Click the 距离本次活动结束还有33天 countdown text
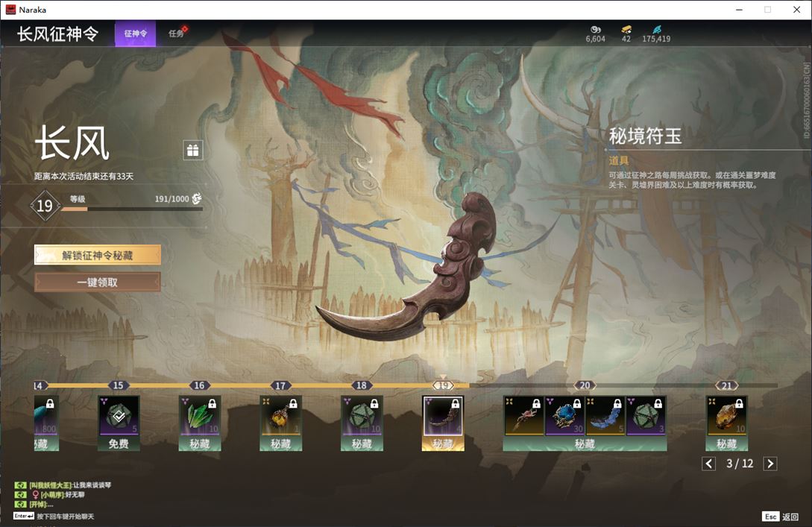 click(84, 176)
